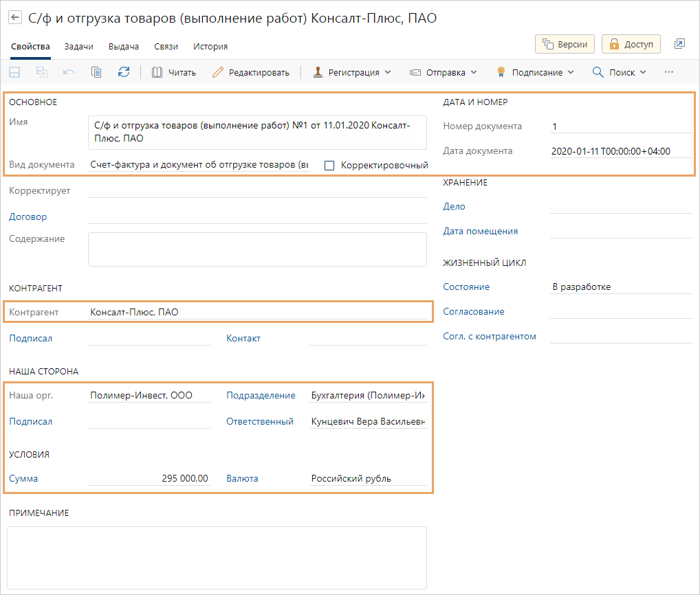
Task: Click the Доступ button
Action: point(631,44)
